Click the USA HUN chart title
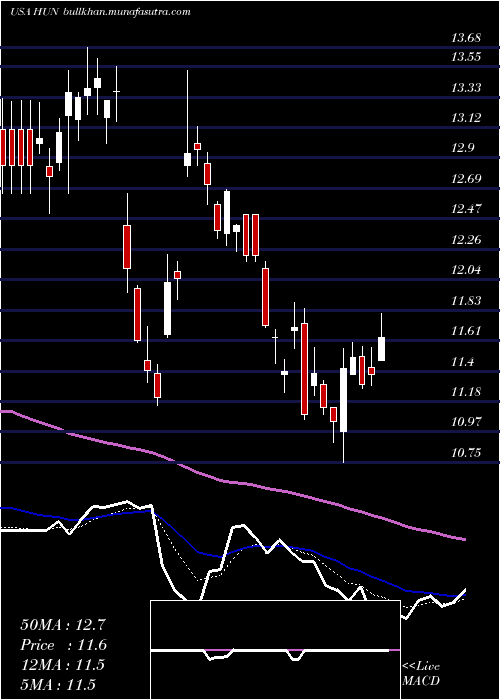The image size is (500, 700). 33,12
